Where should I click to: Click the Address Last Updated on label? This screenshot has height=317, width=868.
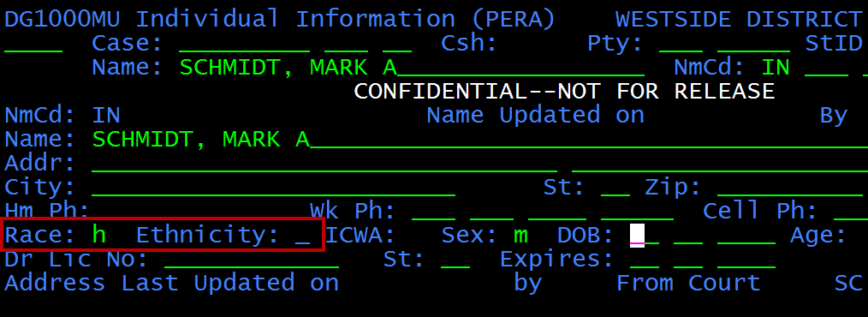pyautogui.click(x=171, y=283)
